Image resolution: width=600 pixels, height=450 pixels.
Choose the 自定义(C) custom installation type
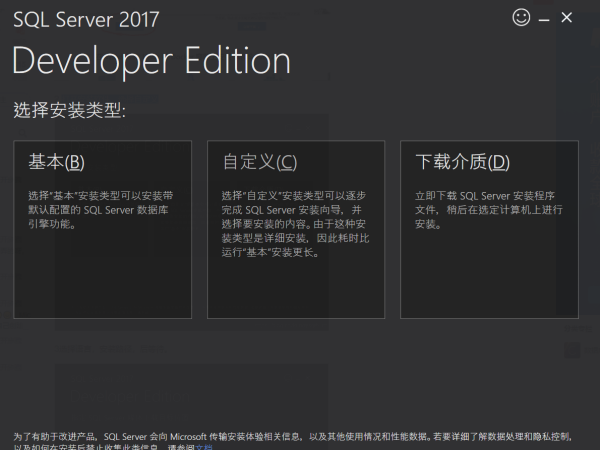click(296, 229)
